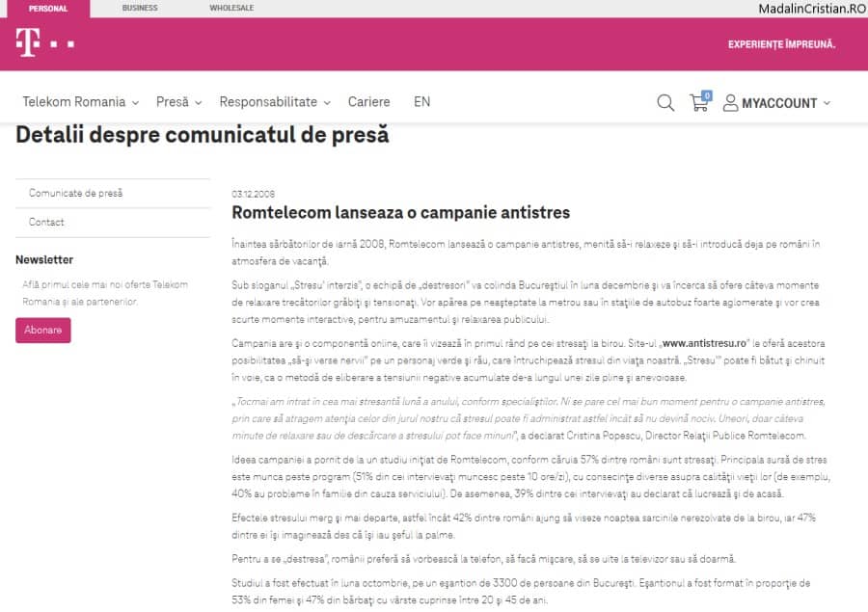
Task: Go to the Cariere page
Action: click(x=369, y=102)
